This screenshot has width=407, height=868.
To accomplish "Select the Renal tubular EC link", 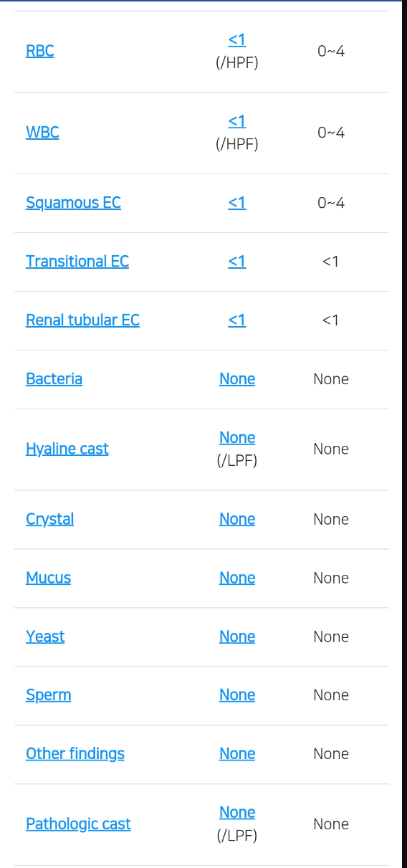I will pyautogui.click(x=82, y=320).
